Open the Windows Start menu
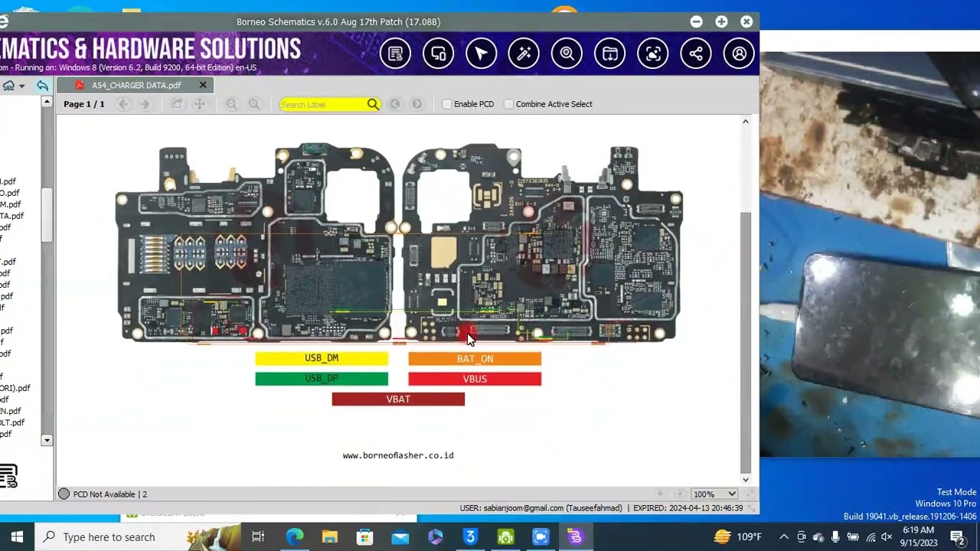The height and width of the screenshot is (551, 980). 17,537
